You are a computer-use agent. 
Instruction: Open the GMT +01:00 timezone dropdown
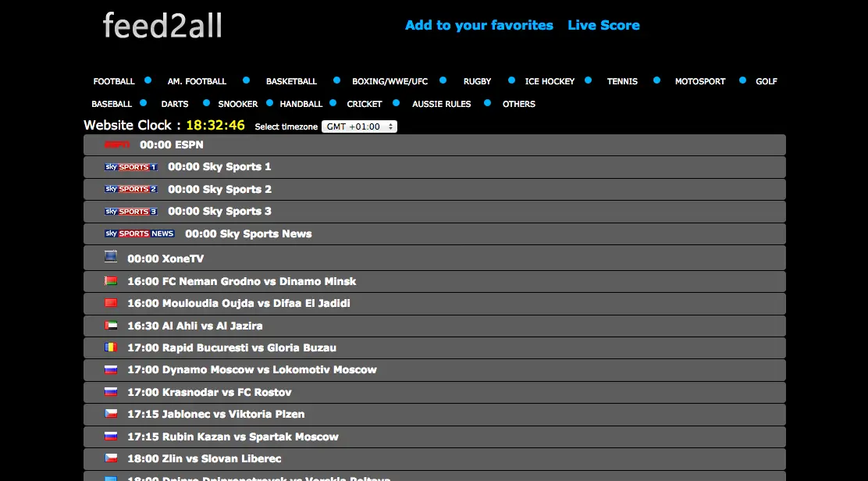(x=359, y=126)
